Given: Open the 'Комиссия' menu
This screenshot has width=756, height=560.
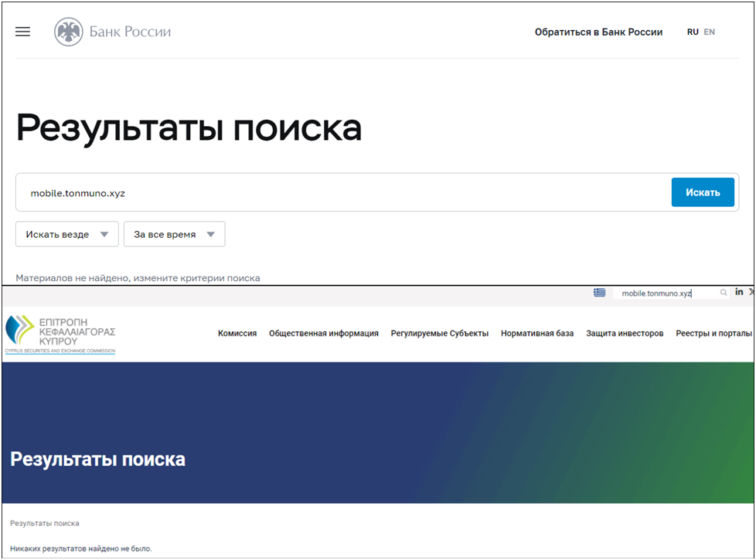Looking at the screenshot, I should [x=237, y=334].
